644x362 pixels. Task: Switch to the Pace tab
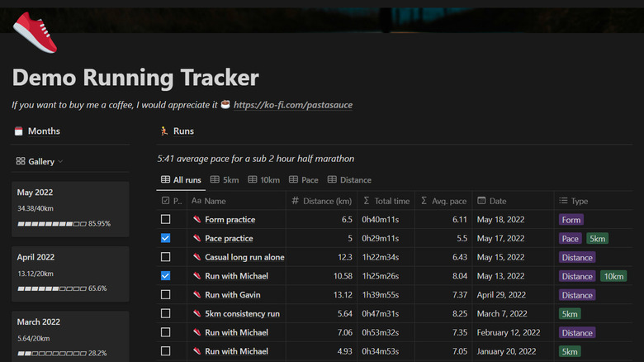click(x=303, y=179)
